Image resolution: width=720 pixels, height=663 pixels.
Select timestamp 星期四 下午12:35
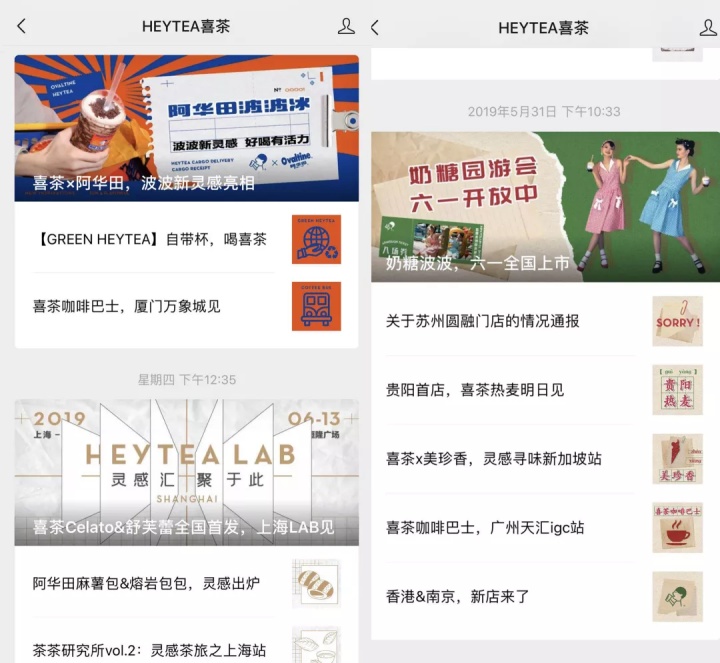pos(187,380)
